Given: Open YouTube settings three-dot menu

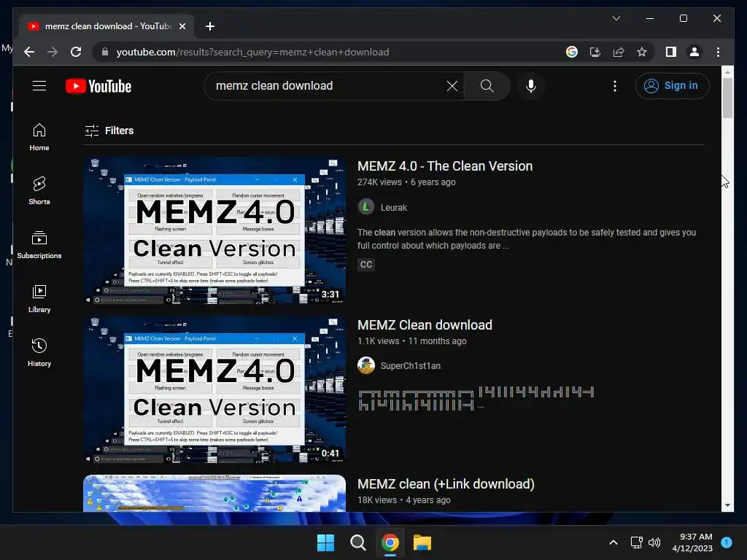Looking at the screenshot, I should pyautogui.click(x=615, y=86).
